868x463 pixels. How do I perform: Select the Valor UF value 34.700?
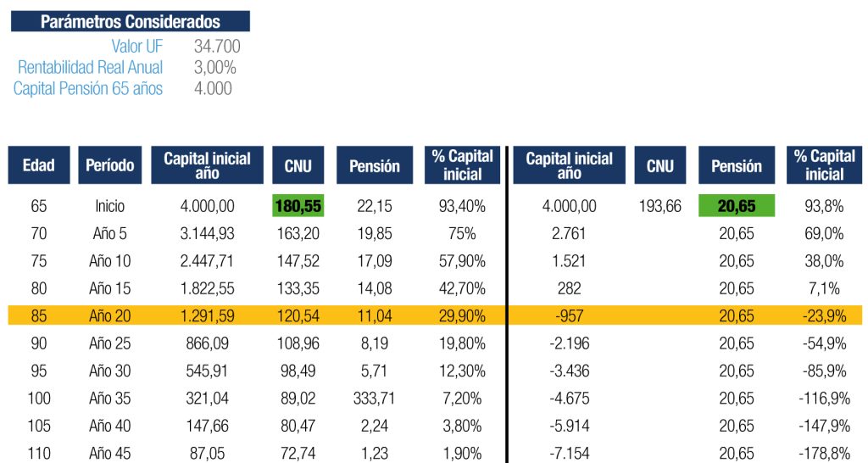pyautogui.click(x=217, y=46)
